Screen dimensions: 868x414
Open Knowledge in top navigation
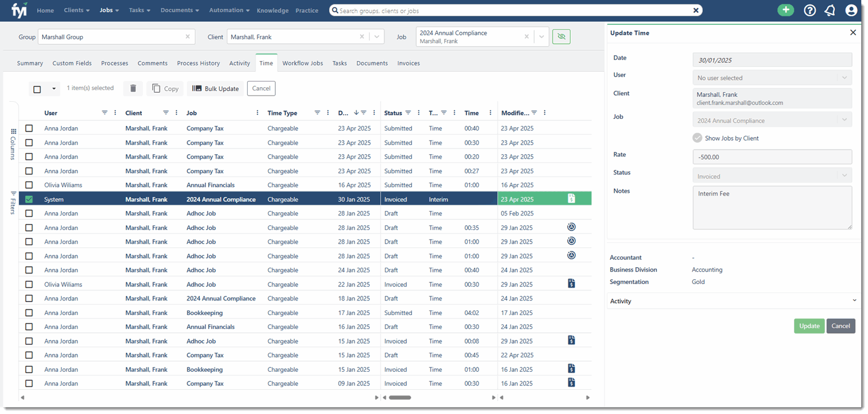pyautogui.click(x=272, y=10)
